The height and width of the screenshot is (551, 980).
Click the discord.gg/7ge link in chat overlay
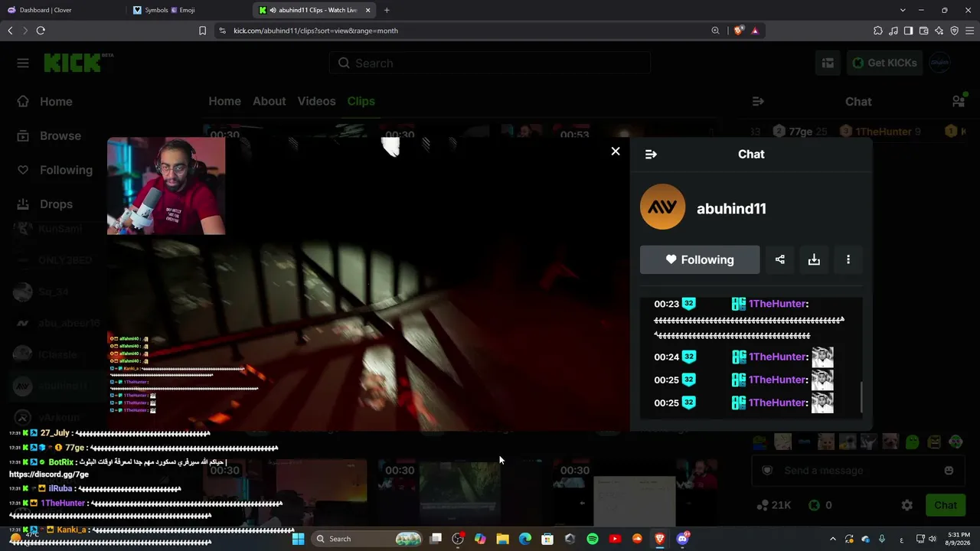point(49,474)
